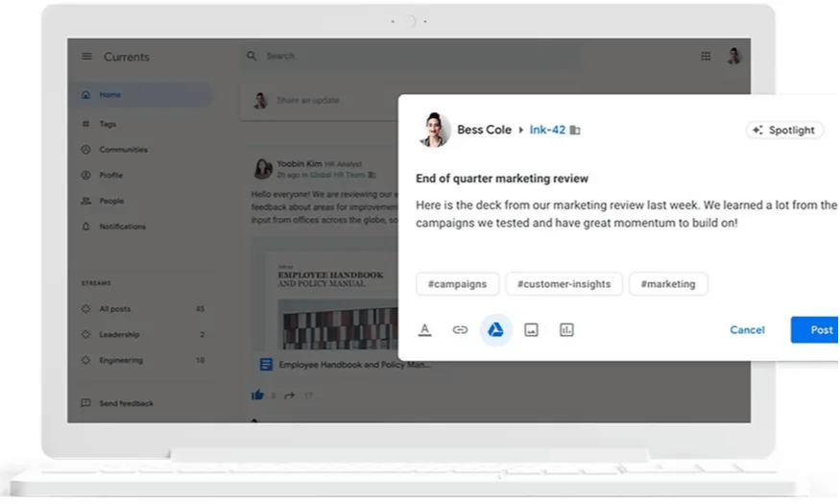
Task: Share Yoobin Kim's post with arrow icon
Action: click(x=289, y=396)
